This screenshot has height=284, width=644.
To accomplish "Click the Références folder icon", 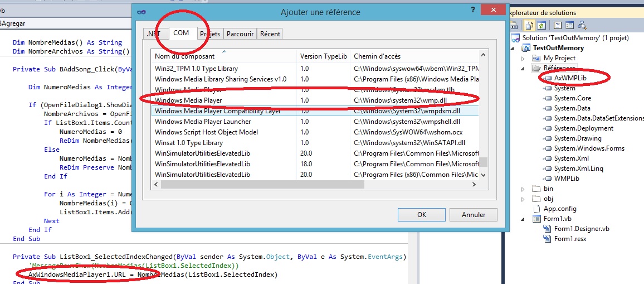I will tap(536, 68).
